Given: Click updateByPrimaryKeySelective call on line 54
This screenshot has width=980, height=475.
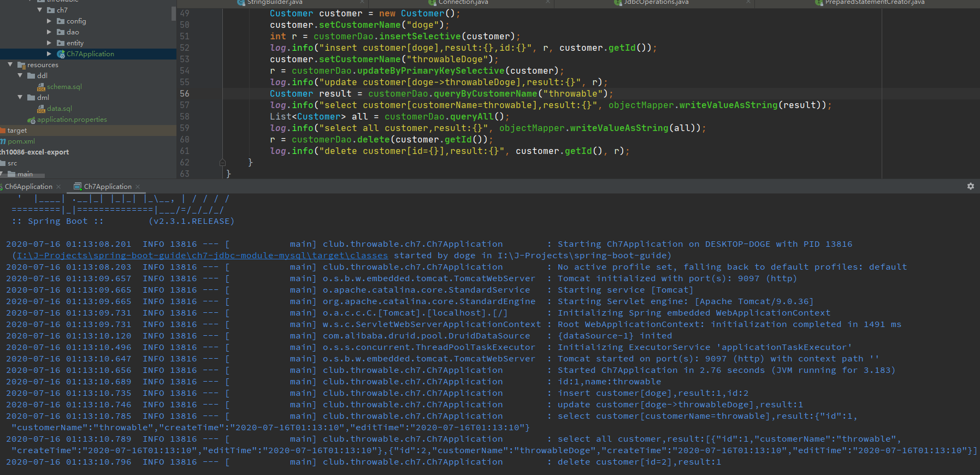Looking at the screenshot, I should (431, 71).
